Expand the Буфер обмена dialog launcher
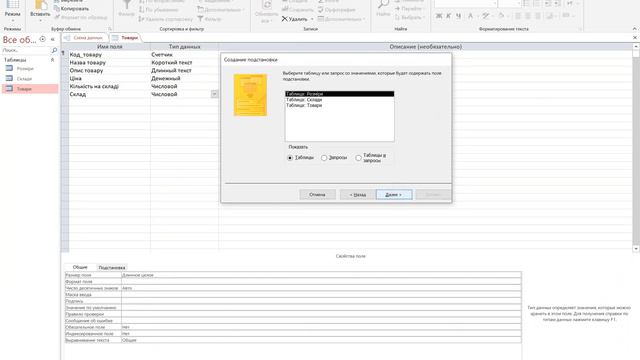Screen dimensions: 640x360 coord(110,29)
